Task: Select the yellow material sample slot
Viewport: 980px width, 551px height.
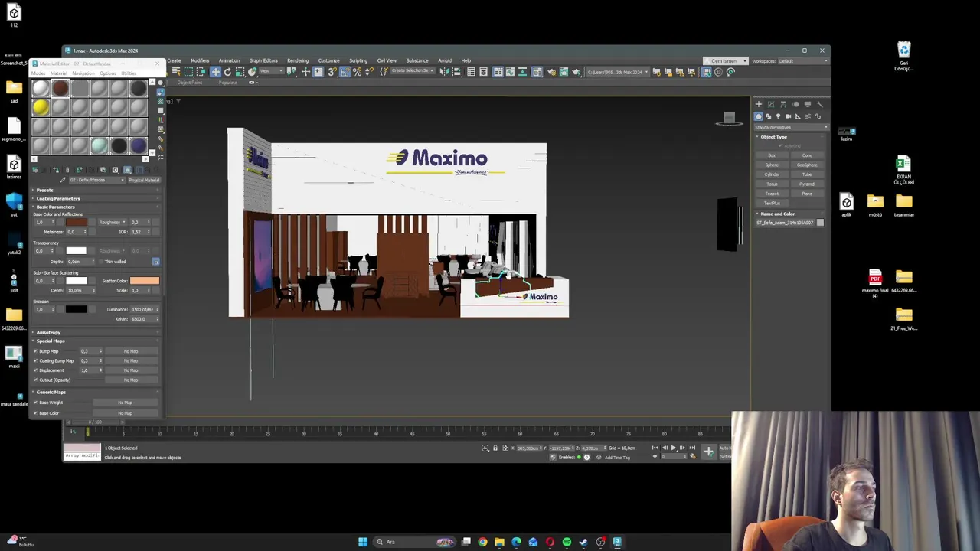Action: point(41,107)
